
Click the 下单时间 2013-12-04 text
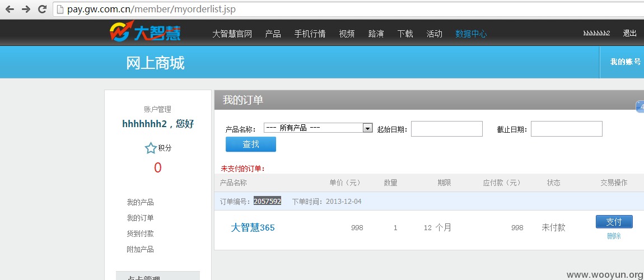tap(327, 202)
